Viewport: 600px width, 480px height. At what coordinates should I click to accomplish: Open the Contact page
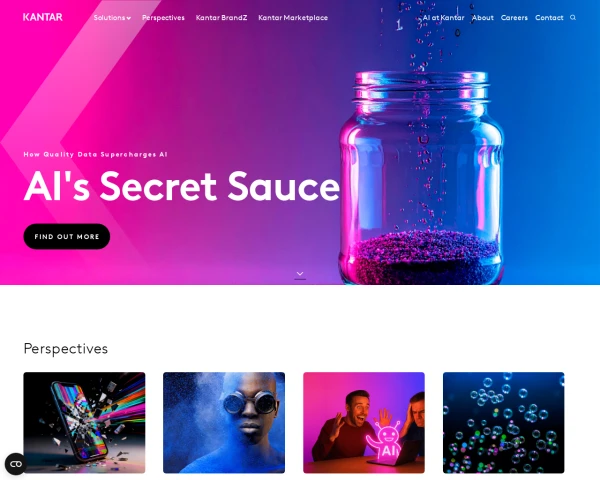pyautogui.click(x=549, y=18)
